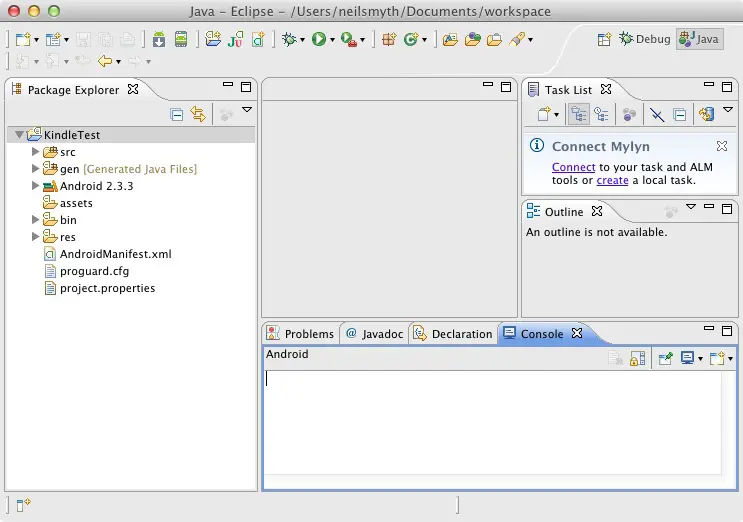Open the Android Virtual Device Manager icon

[x=181, y=39]
